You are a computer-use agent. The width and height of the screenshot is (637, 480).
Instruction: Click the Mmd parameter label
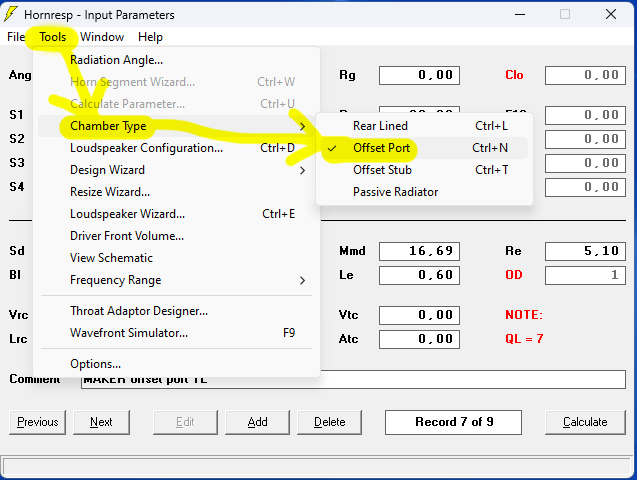pos(352,251)
